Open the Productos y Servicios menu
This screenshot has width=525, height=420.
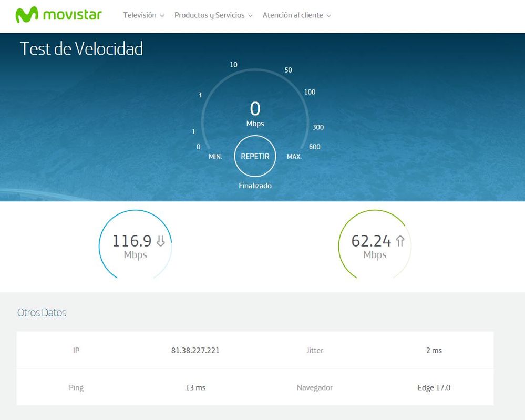point(209,15)
